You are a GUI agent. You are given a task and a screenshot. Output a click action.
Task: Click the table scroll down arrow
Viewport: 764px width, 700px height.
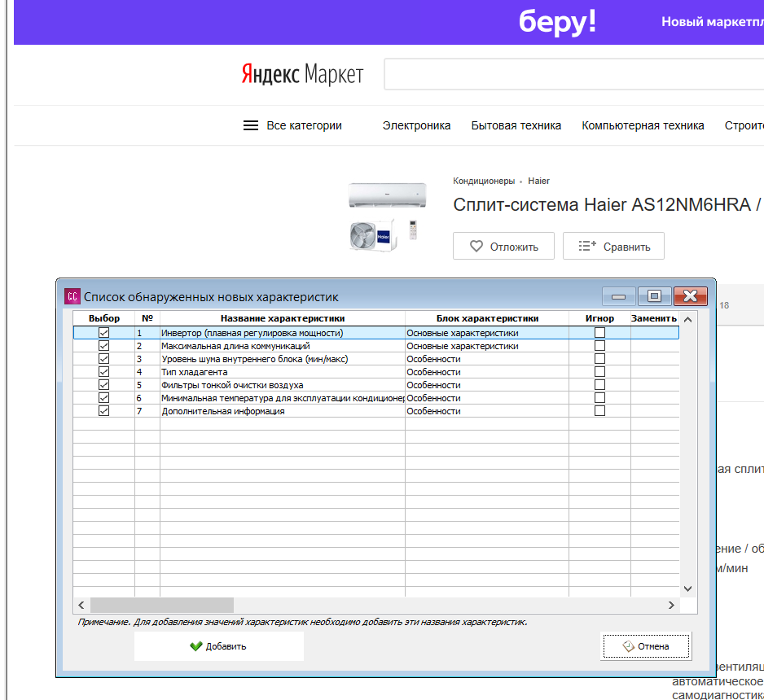coord(688,588)
